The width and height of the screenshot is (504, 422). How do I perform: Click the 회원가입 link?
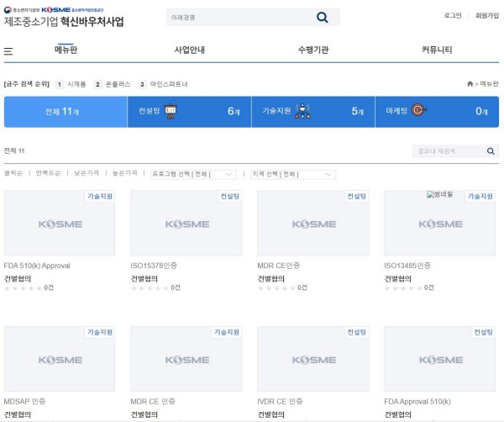(x=486, y=16)
